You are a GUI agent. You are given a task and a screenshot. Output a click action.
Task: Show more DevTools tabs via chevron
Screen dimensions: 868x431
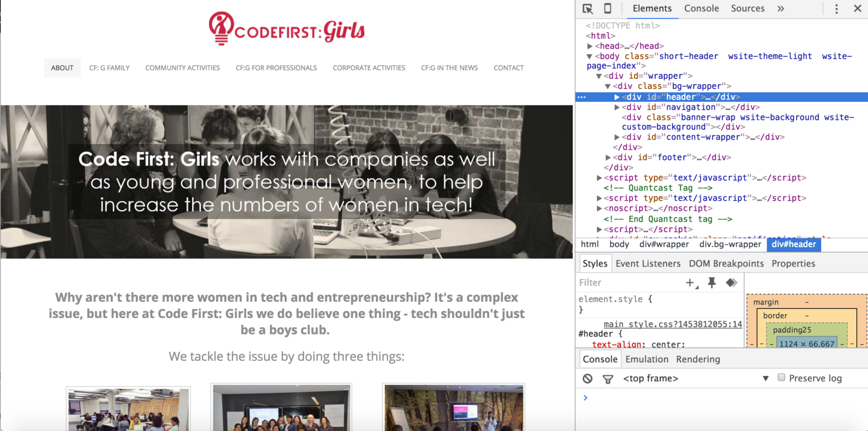coord(781,9)
